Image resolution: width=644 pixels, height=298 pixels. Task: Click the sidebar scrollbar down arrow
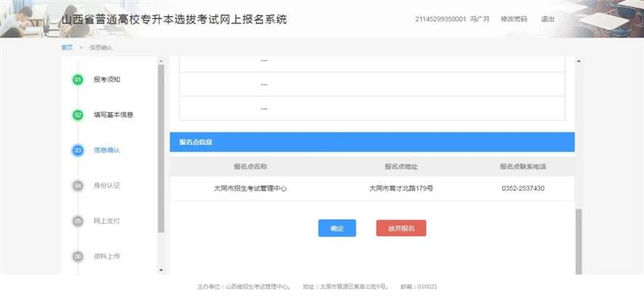tap(160, 270)
